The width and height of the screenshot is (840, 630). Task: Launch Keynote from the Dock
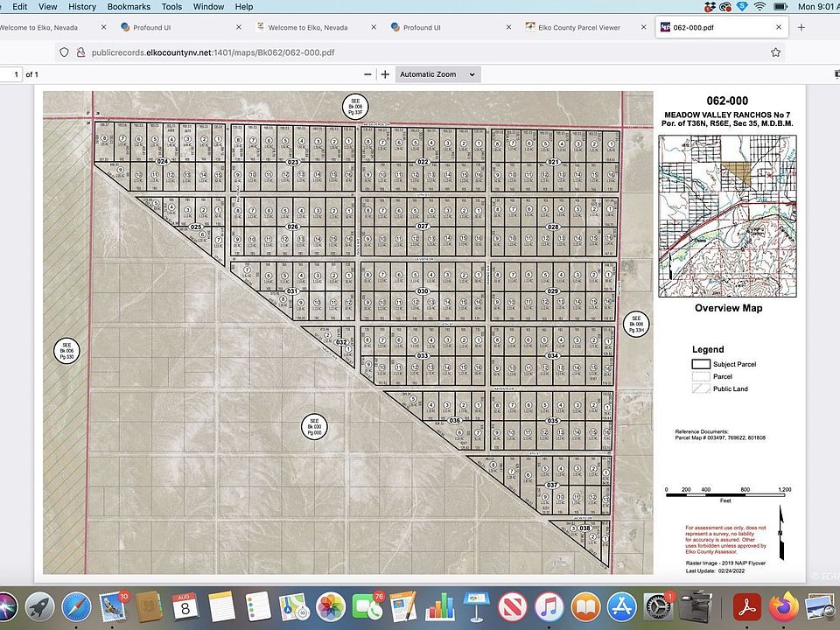(476, 607)
